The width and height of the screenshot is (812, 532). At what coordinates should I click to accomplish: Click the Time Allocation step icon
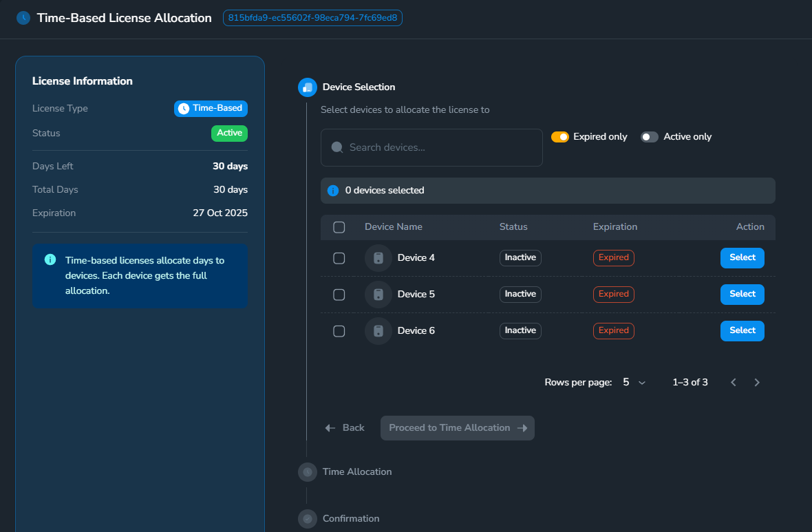[307, 472]
